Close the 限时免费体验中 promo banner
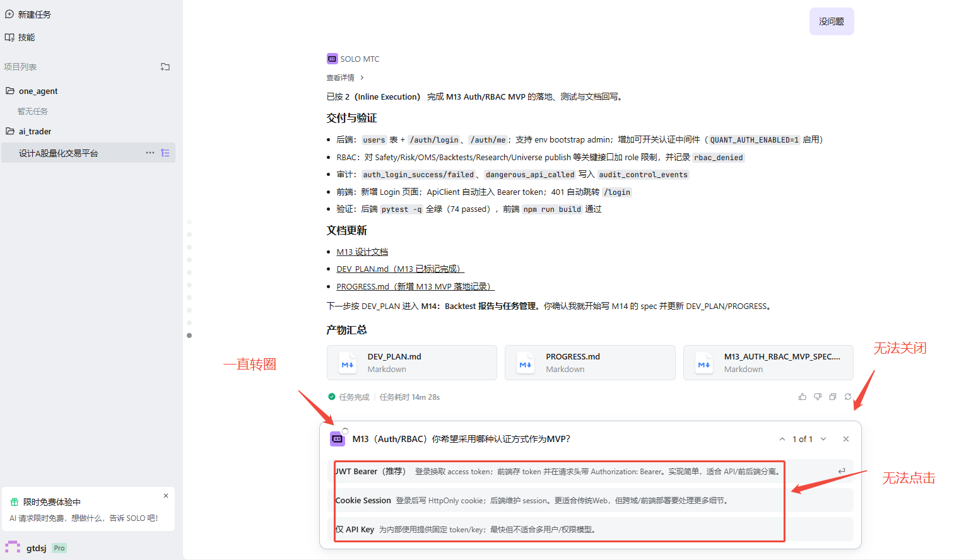The width and height of the screenshot is (976, 560). pyautogui.click(x=166, y=496)
